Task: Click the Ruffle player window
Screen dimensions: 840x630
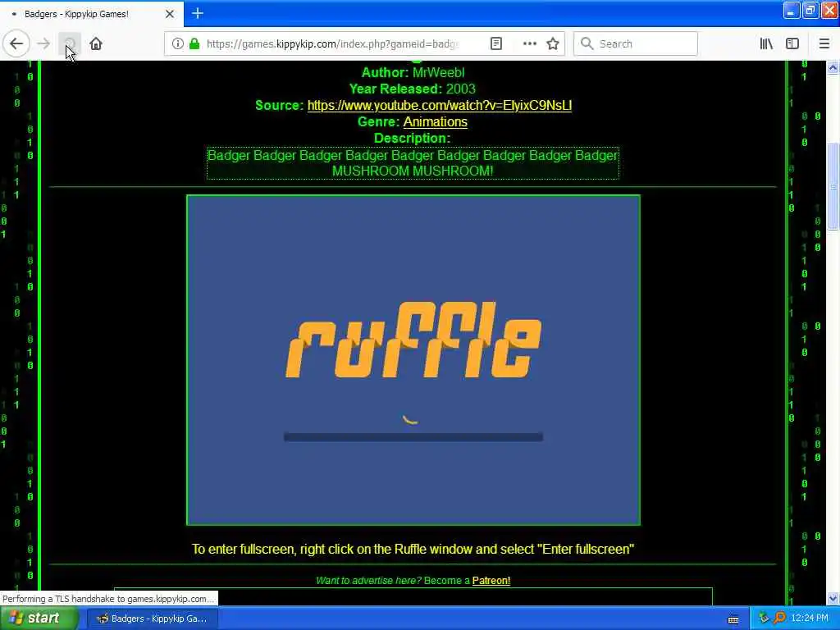Action: pyautogui.click(x=413, y=360)
